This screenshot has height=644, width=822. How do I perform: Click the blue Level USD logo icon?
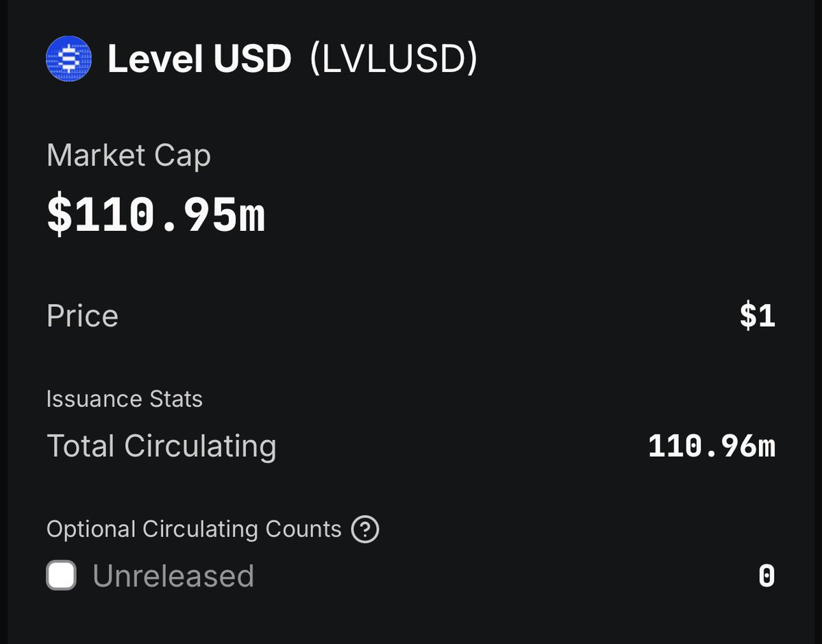point(68,60)
